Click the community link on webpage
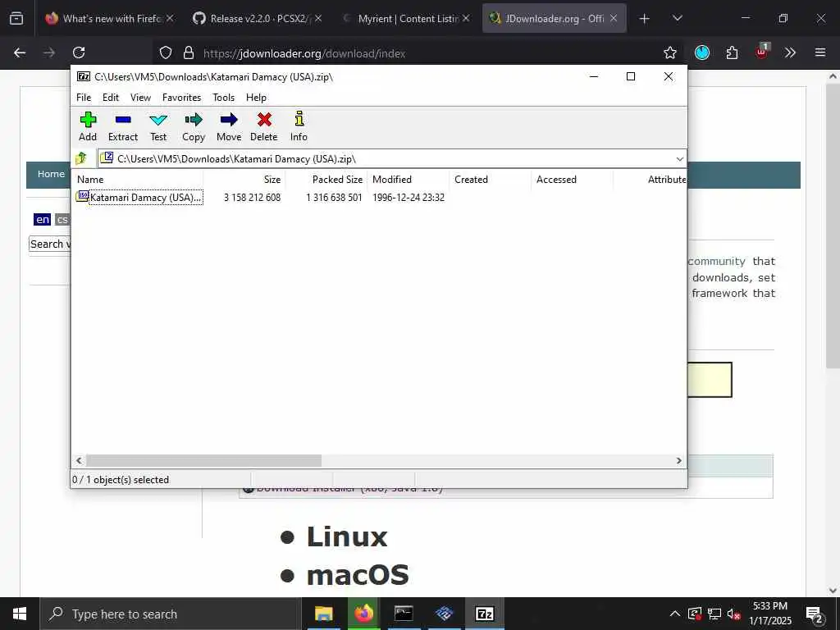 (x=716, y=261)
